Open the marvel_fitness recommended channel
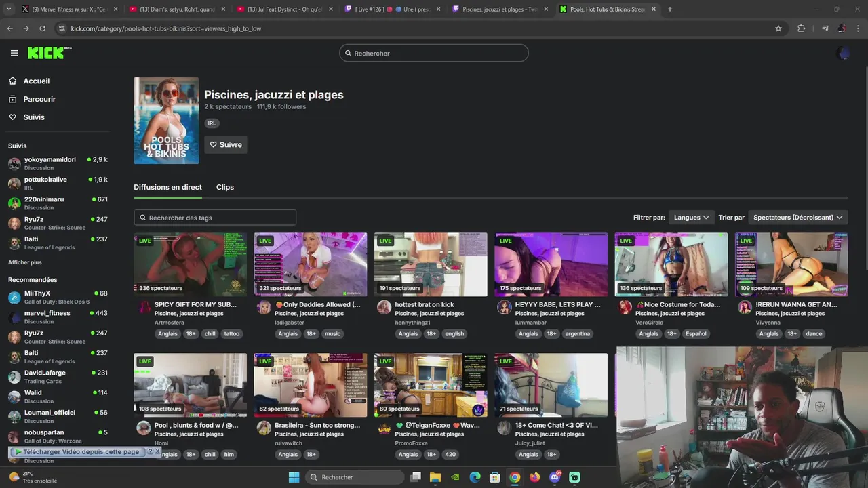 coord(58,317)
